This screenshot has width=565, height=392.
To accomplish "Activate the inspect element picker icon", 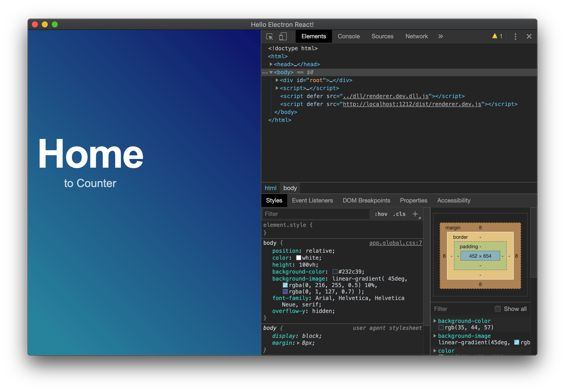I will [270, 37].
